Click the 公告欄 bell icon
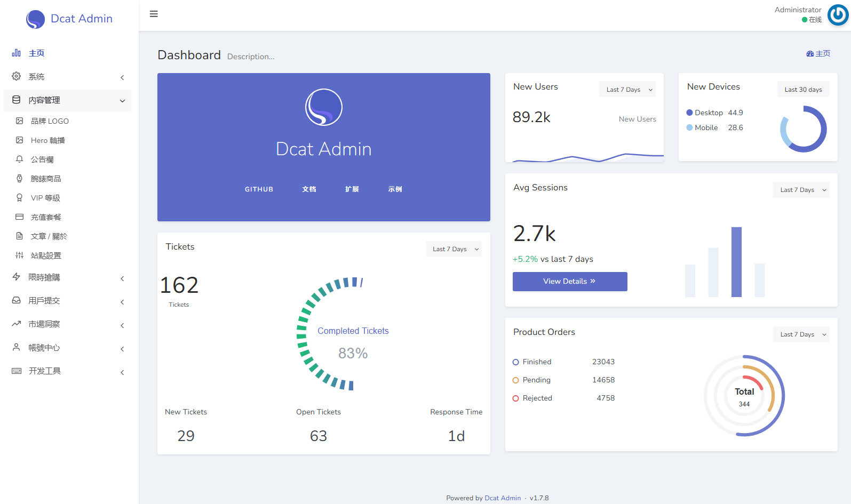This screenshot has height=504, width=851. (20, 159)
